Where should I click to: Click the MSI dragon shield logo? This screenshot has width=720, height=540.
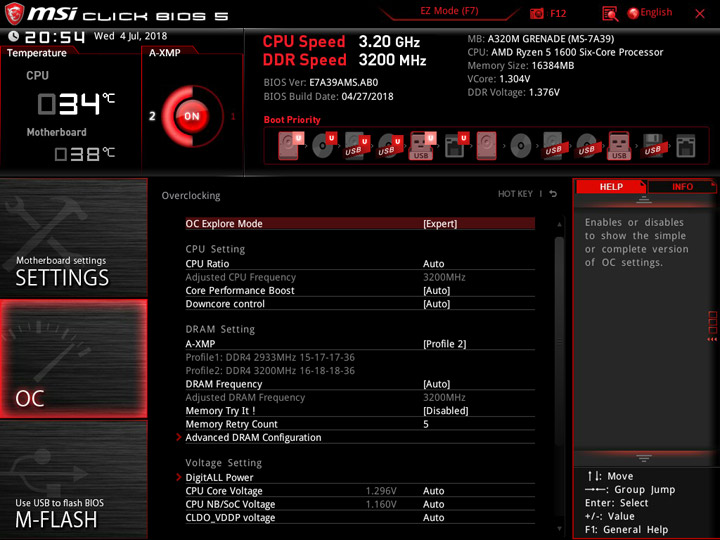(x=14, y=13)
